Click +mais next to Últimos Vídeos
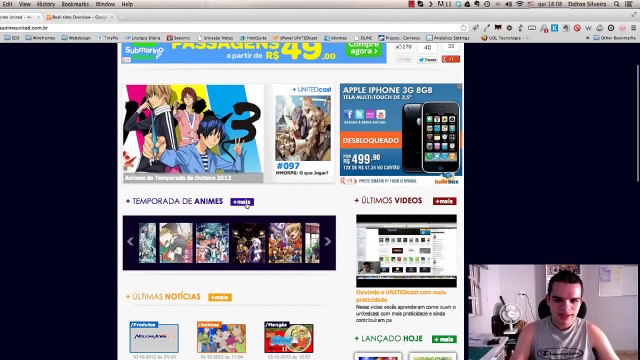The height and width of the screenshot is (360, 640). click(x=444, y=201)
